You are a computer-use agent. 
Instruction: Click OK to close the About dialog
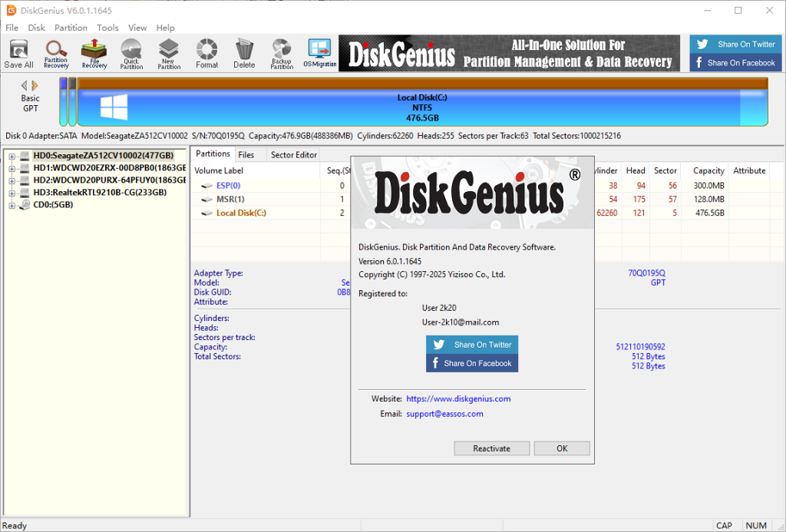[562, 448]
